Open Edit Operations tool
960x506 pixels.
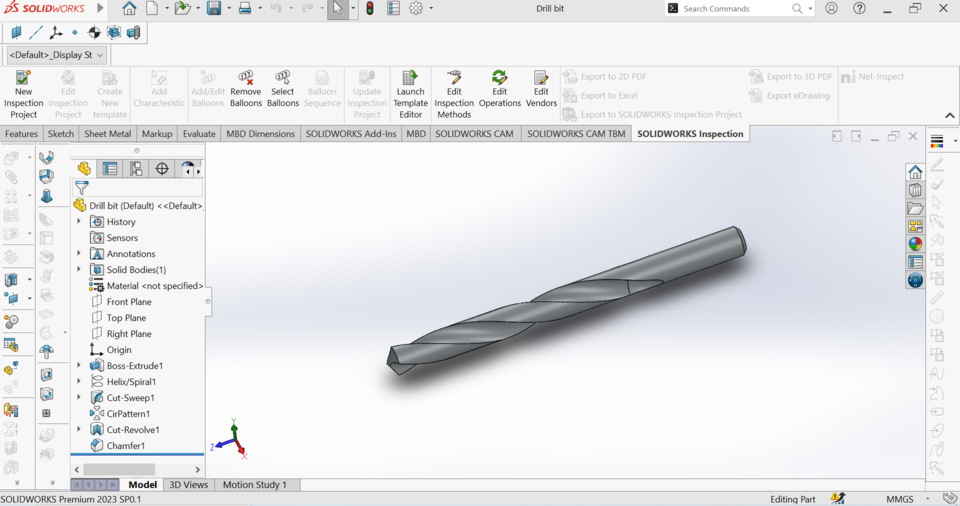(x=500, y=89)
